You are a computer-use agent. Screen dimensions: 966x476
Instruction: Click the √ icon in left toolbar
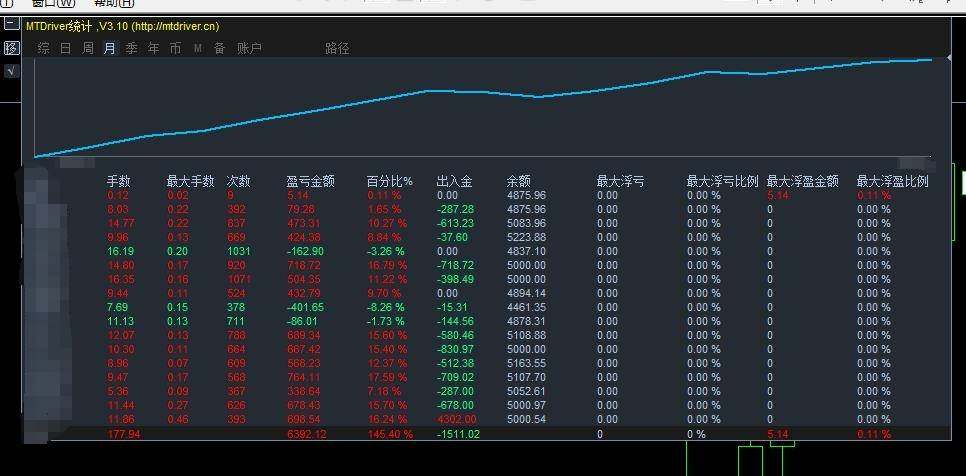[11, 71]
